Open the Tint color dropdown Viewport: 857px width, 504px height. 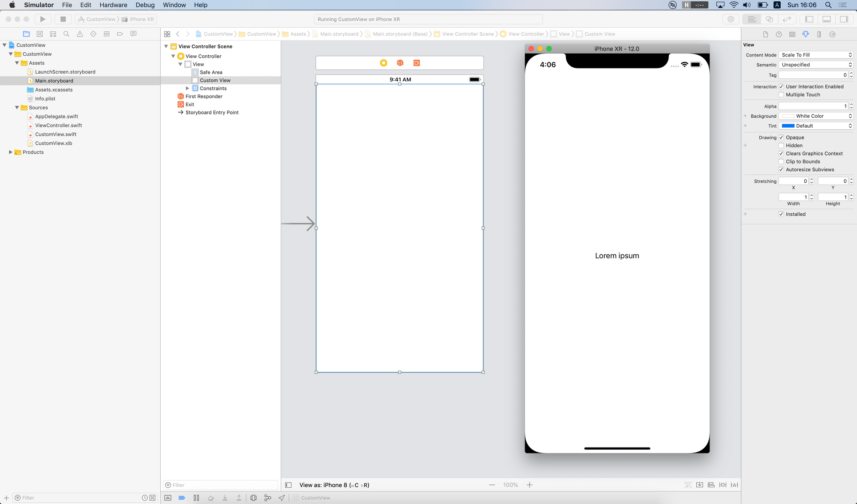[x=816, y=126]
